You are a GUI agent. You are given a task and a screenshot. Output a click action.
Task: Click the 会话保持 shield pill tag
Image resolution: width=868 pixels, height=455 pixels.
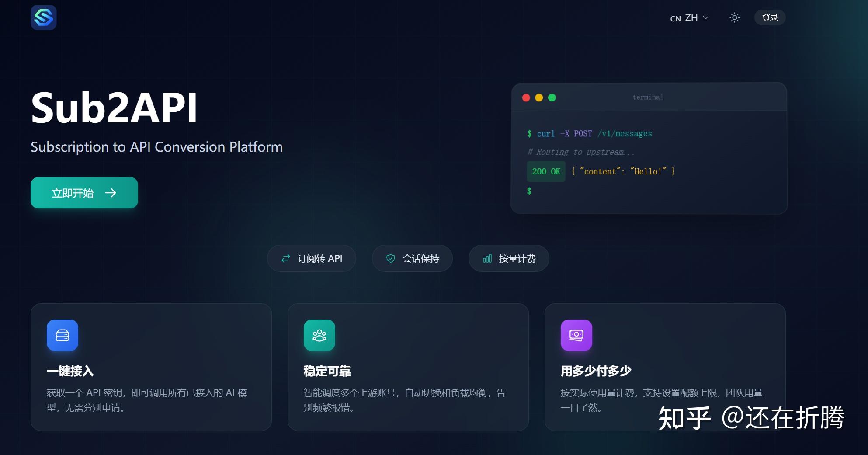coord(412,258)
